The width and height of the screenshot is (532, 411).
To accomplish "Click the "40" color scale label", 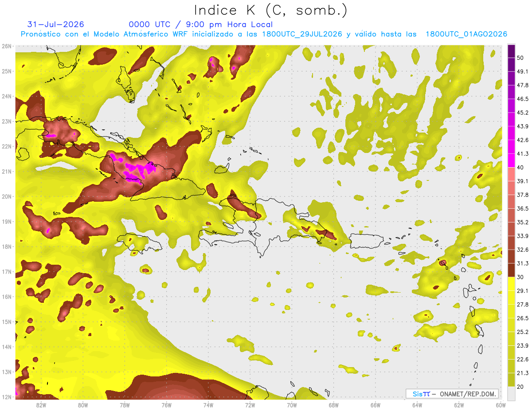I will tap(520, 168).
